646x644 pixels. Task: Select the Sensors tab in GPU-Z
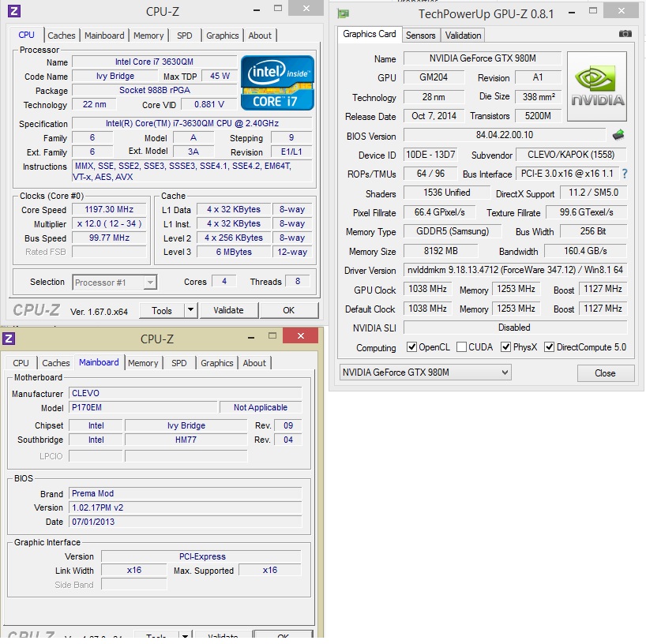pos(421,36)
